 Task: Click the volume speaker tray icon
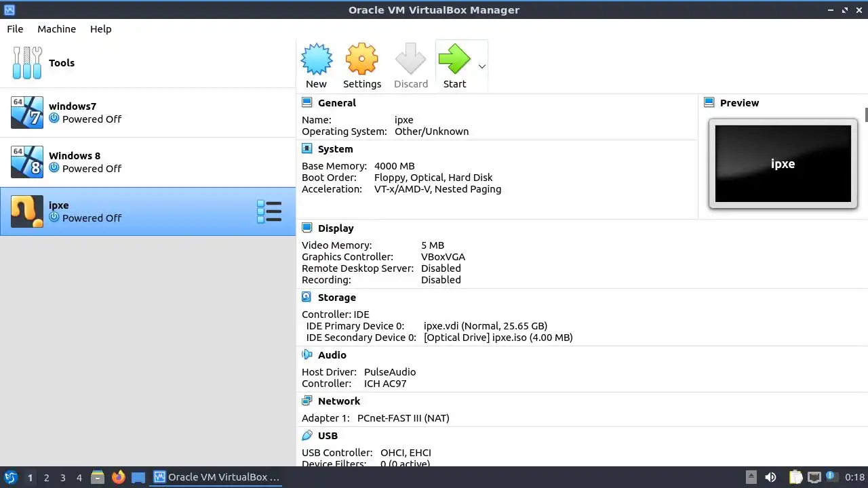(x=770, y=477)
